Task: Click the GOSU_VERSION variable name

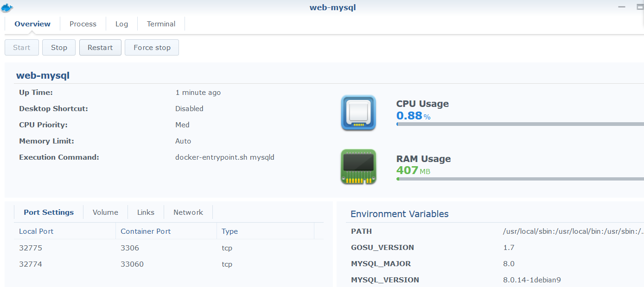Action: coord(383,248)
